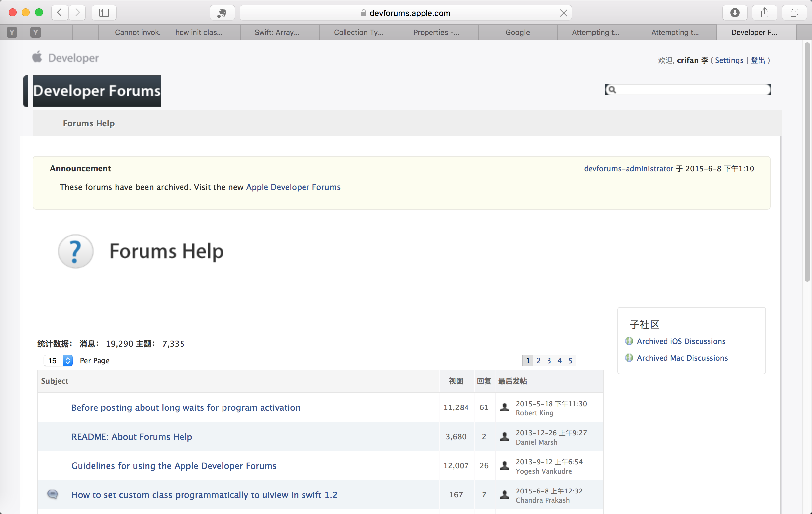The width and height of the screenshot is (812, 514).
Task: Click the page vertical scrollbar
Action: tap(807, 162)
